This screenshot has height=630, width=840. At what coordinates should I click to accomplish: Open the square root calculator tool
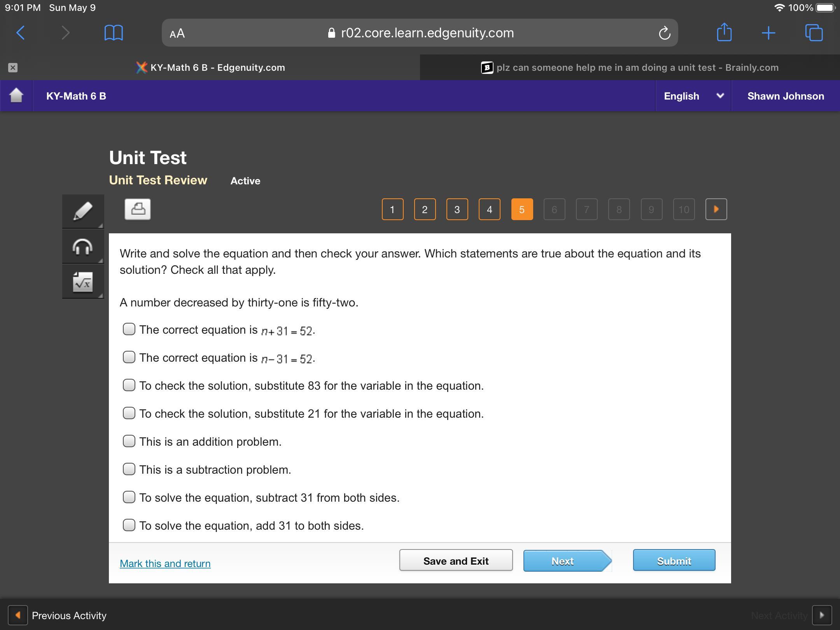pos(83,282)
